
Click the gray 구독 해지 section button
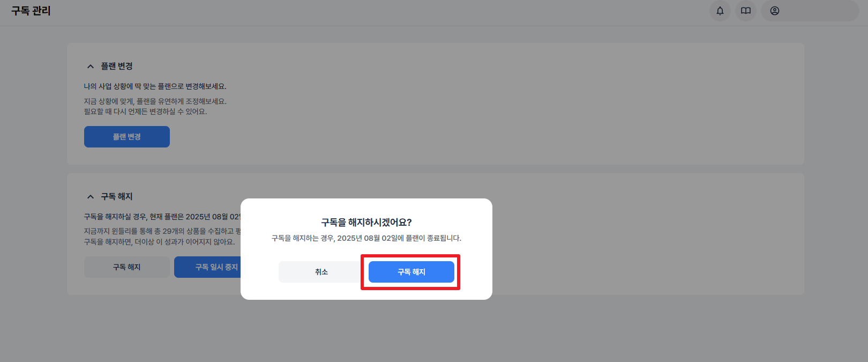point(127,267)
